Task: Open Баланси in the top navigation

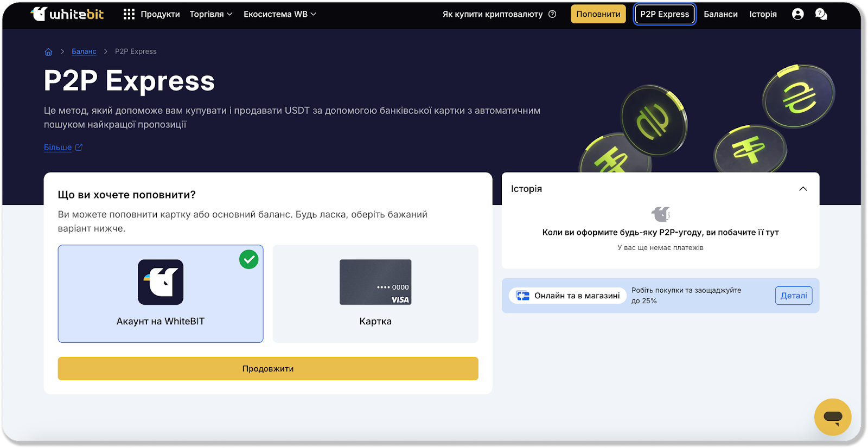Action: tap(720, 14)
